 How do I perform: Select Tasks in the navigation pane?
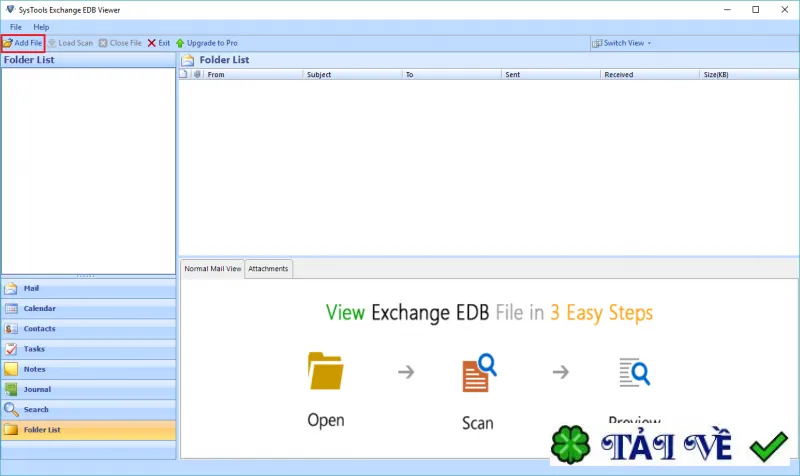coord(88,349)
